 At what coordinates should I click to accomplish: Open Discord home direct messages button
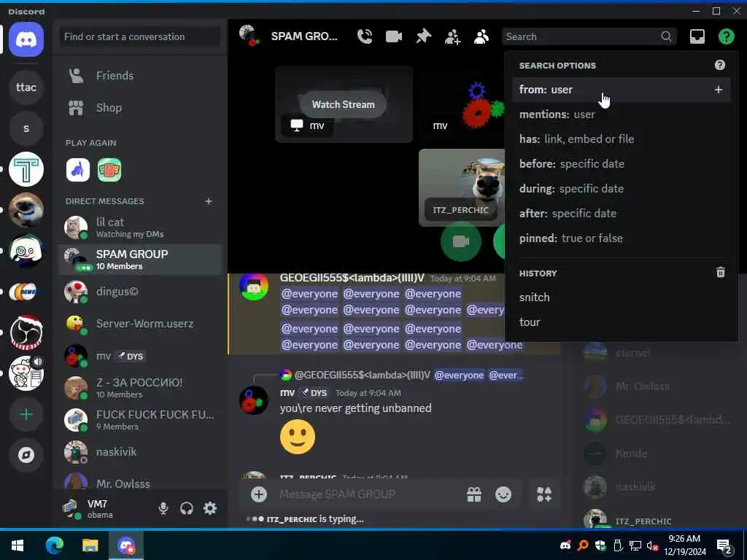[x=26, y=39]
